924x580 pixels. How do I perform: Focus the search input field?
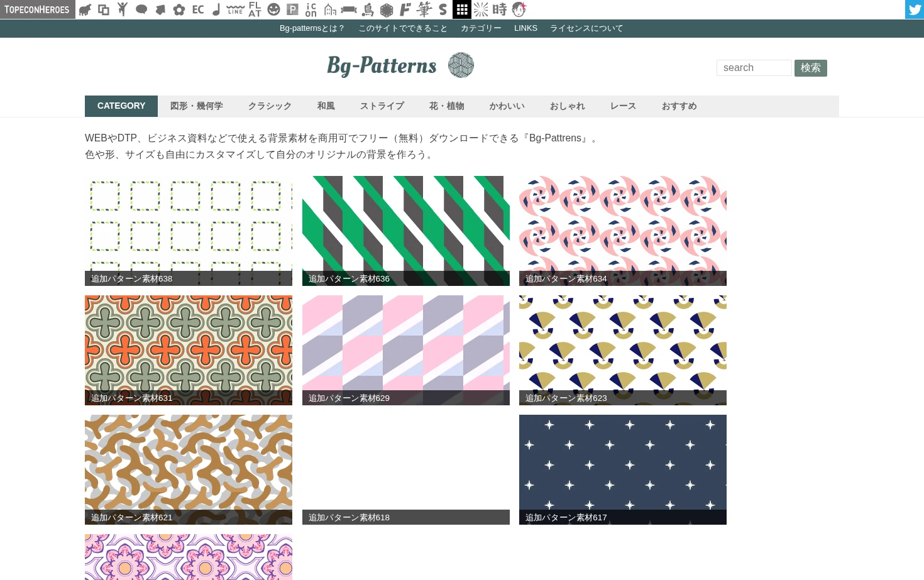pos(754,68)
